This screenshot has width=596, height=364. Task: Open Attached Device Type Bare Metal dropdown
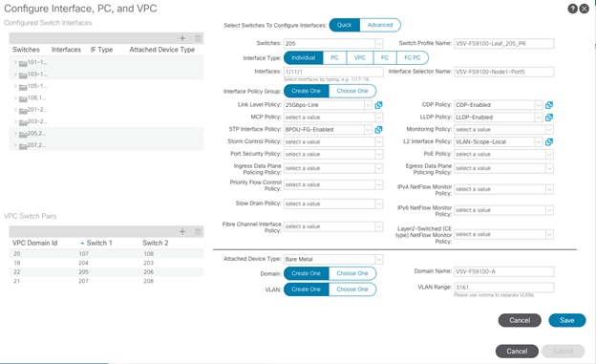point(379,260)
